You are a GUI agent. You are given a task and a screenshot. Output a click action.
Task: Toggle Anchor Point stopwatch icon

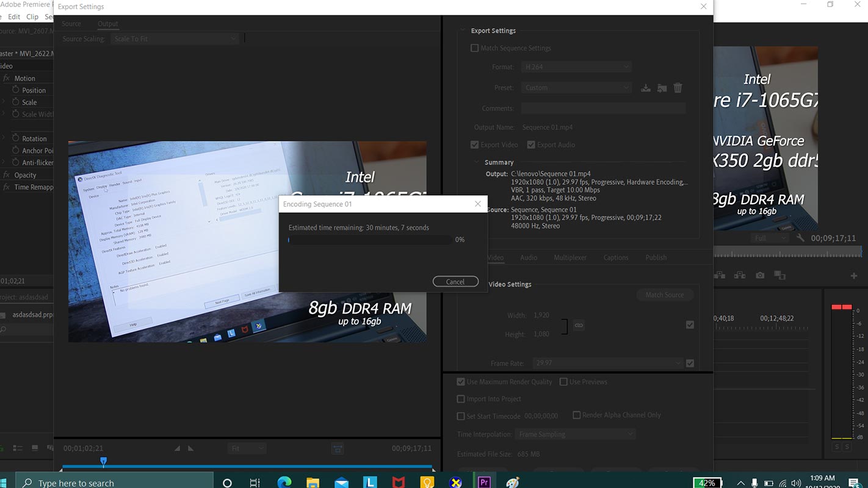16,150
